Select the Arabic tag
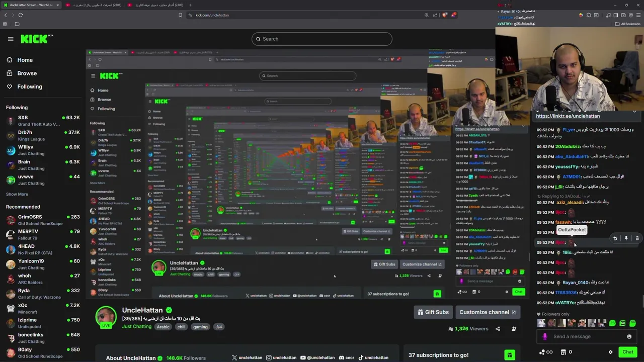 [x=163, y=327]
